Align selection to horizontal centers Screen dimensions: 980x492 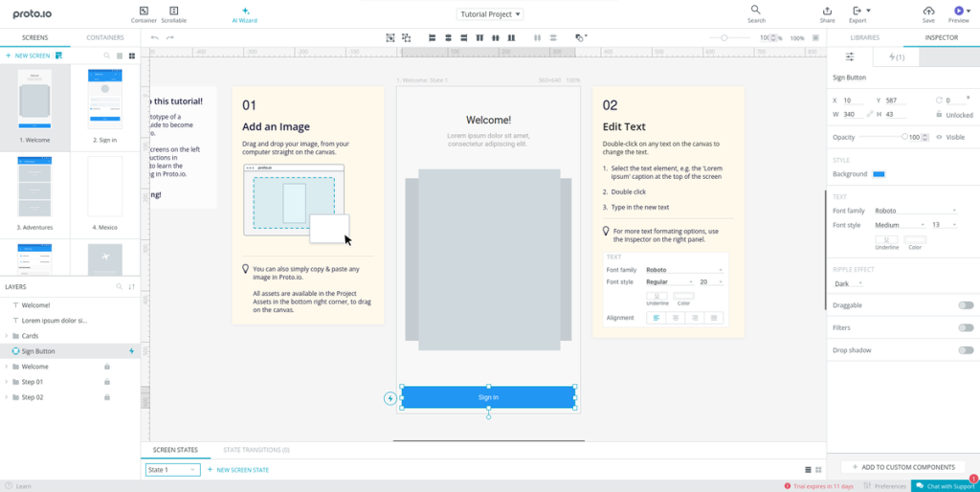(448, 38)
